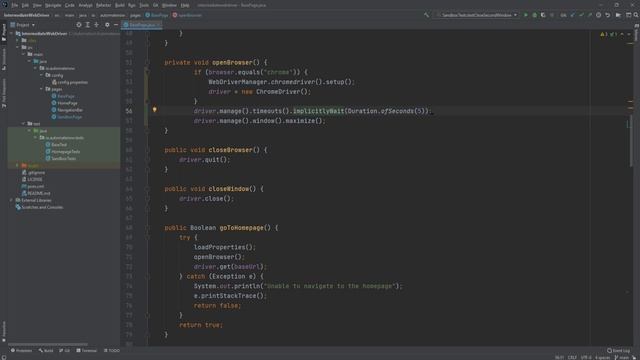Open the run configuration dropdown SandboxTests

point(477,15)
